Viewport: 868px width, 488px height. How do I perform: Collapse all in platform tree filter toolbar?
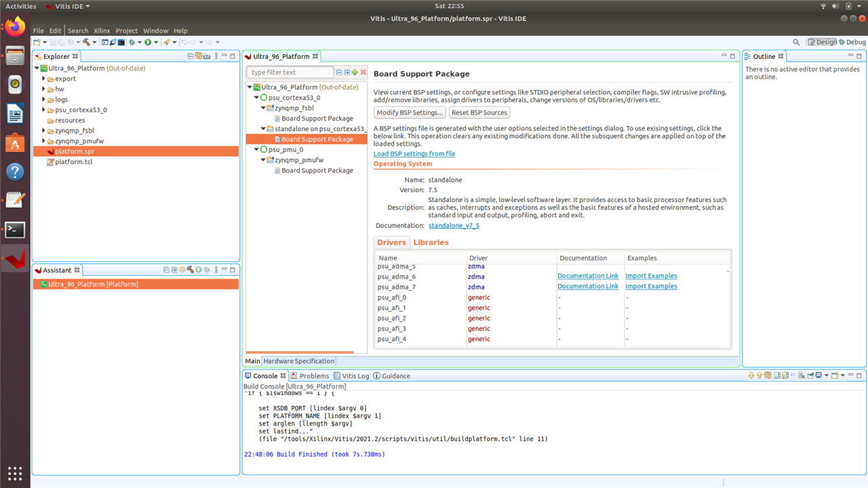coord(339,72)
